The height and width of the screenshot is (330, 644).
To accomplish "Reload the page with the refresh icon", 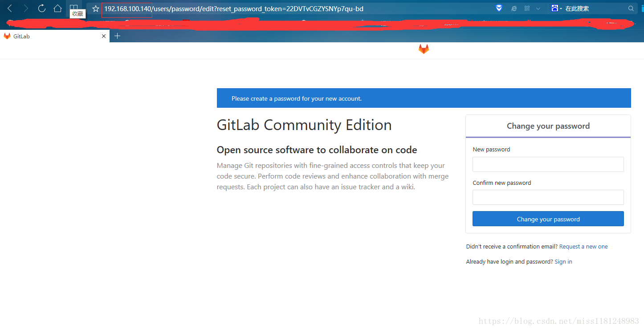I will click(x=42, y=8).
